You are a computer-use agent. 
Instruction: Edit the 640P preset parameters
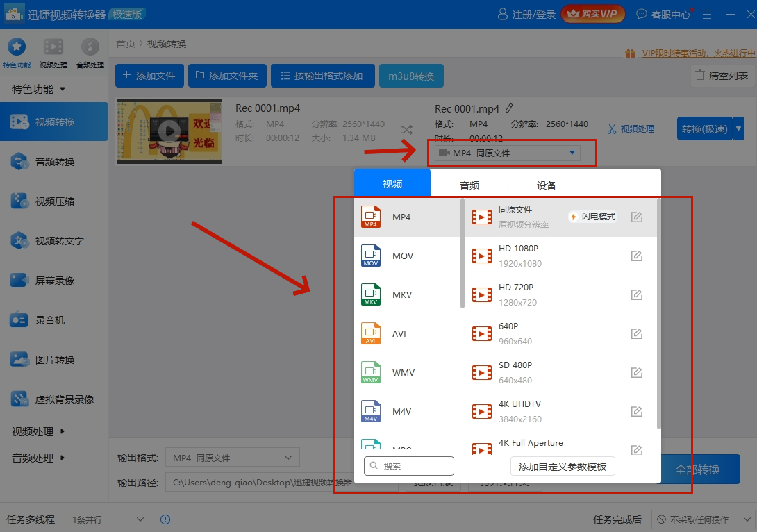click(637, 333)
